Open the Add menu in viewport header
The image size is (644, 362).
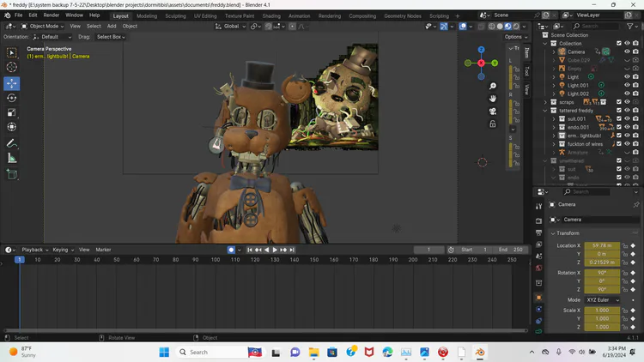pyautogui.click(x=112, y=27)
